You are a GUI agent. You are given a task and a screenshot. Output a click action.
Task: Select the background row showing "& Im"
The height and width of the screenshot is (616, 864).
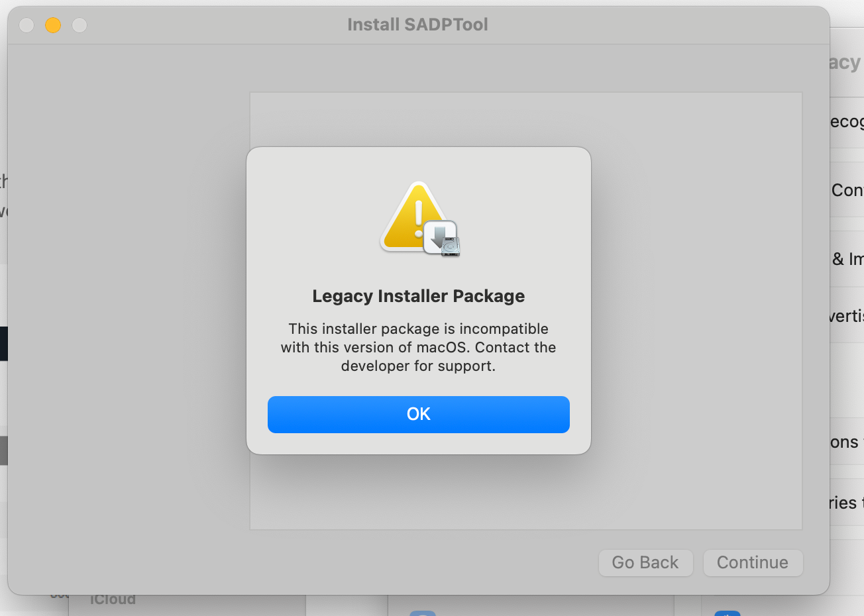847,259
